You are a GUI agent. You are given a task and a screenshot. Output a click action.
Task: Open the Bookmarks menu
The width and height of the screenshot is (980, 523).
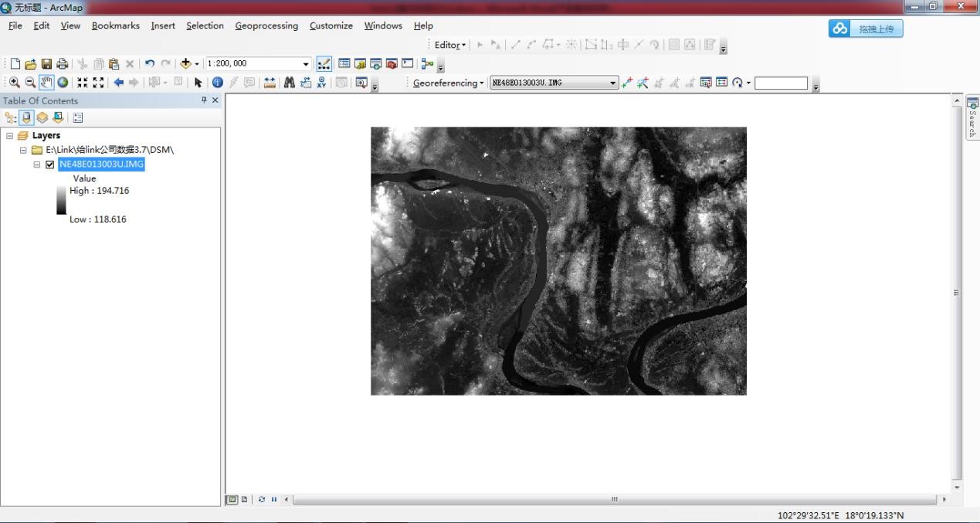click(116, 25)
